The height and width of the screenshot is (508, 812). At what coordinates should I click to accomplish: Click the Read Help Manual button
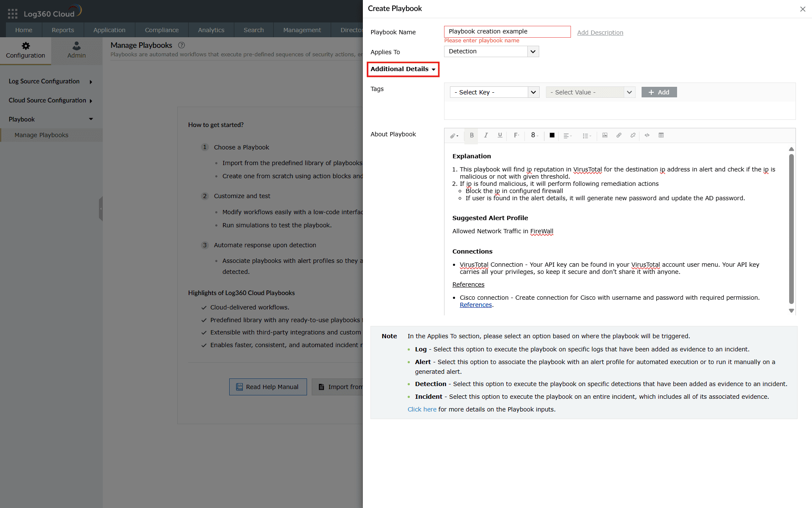(x=268, y=387)
